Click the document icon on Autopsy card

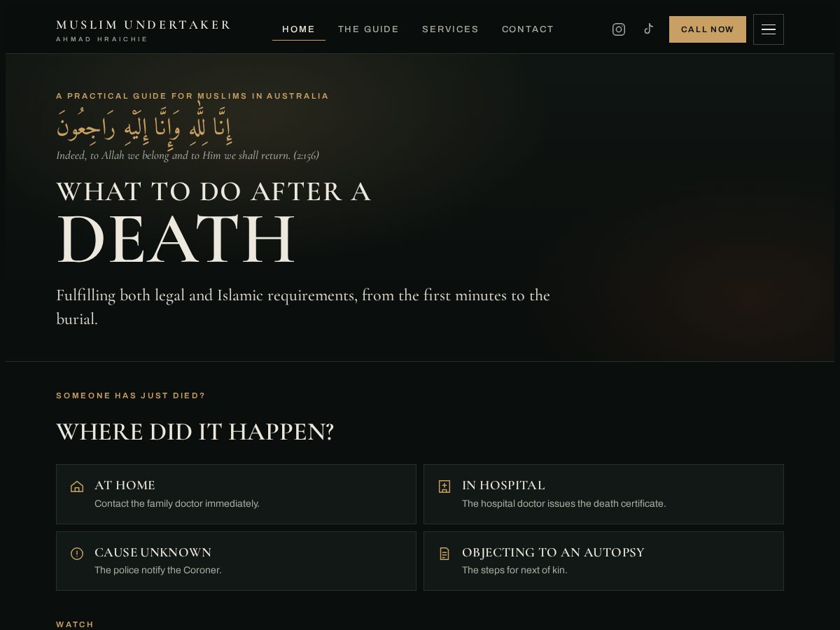pos(444,554)
